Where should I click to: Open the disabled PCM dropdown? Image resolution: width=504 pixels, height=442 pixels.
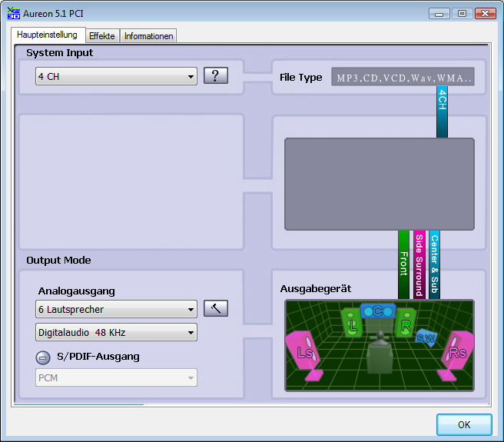[x=116, y=377]
